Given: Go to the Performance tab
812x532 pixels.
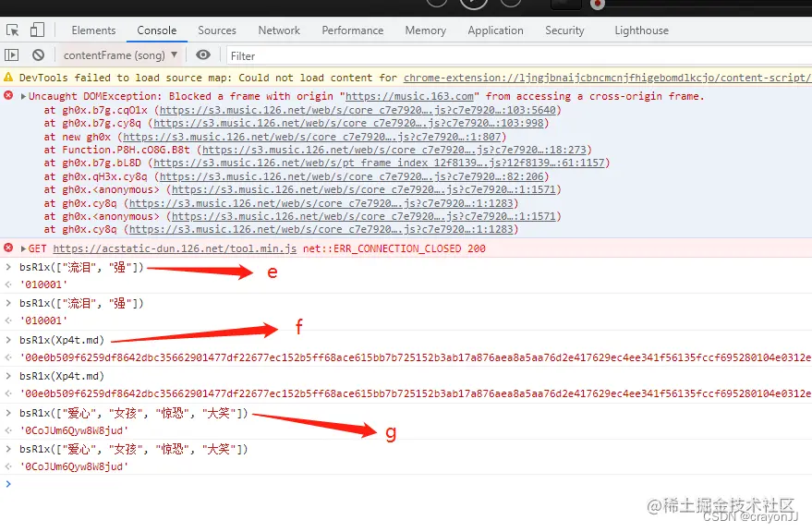Looking at the screenshot, I should pyautogui.click(x=353, y=30).
